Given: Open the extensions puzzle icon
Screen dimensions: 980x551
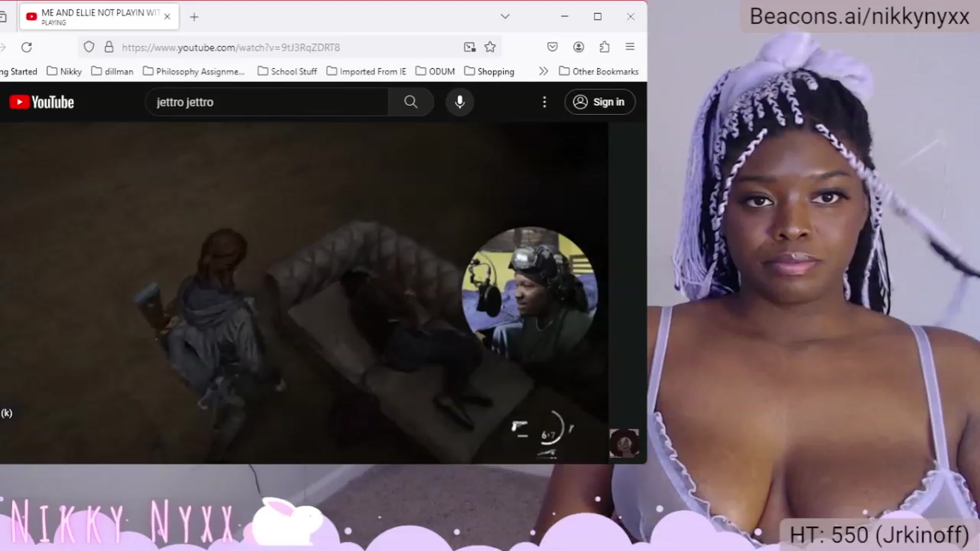Looking at the screenshot, I should click(604, 47).
